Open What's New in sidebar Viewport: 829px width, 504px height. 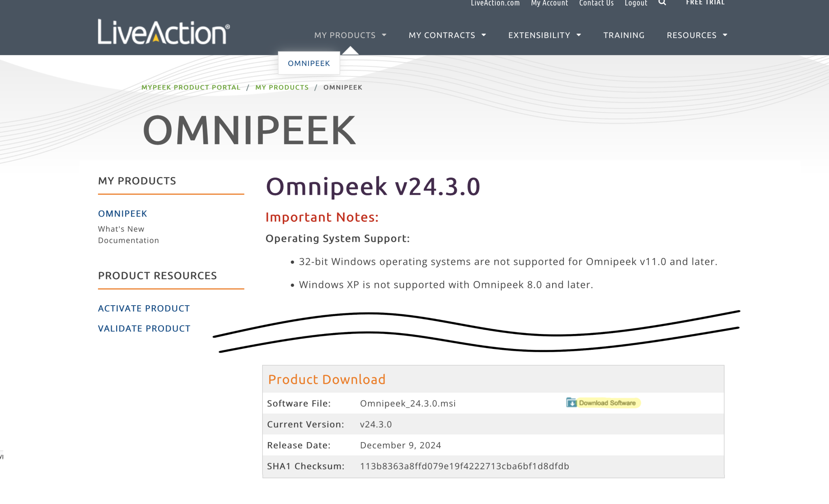pos(121,229)
